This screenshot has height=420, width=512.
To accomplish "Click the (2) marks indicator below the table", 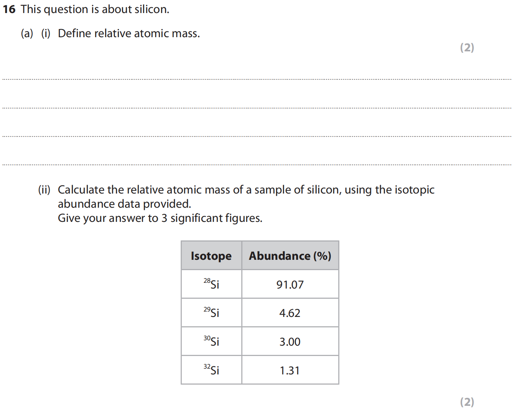I will pos(467,402).
